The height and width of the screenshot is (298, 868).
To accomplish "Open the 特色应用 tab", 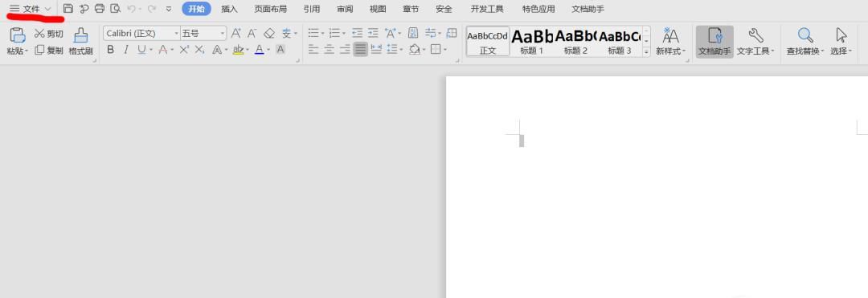I will [x=538, y=9].
